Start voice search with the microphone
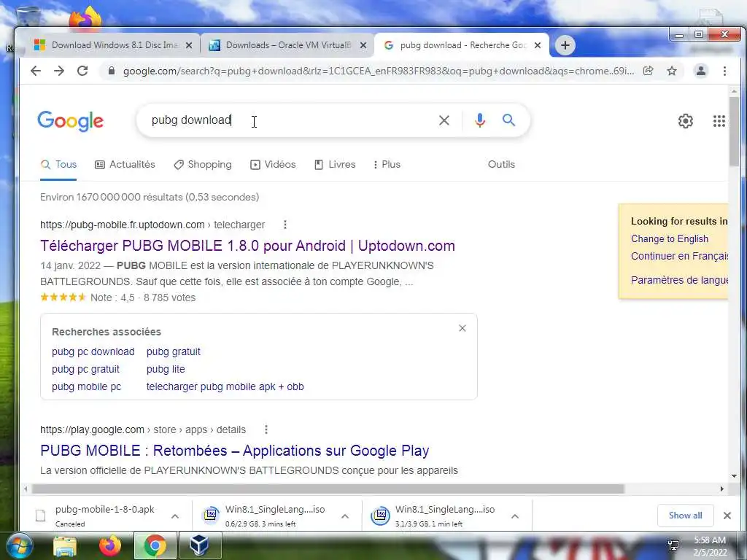The height and width of the screenshot is (560, 747). pyautogui.click(x=480, y=120)
